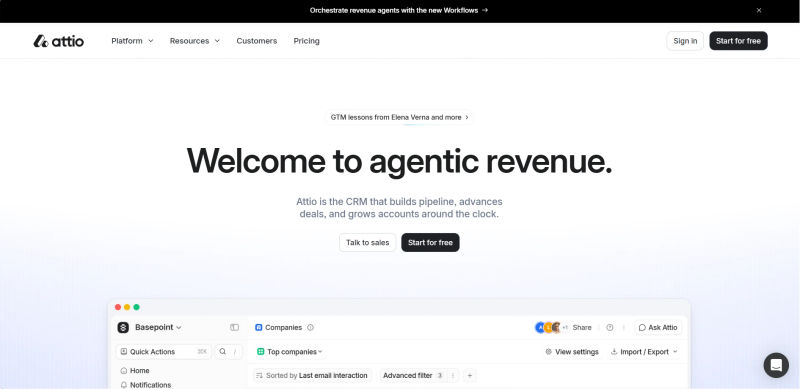The width and height of the screenshot is (800, 389).
Task: Open the Basepoint workspace switcher
Action: tap(158, 327)
